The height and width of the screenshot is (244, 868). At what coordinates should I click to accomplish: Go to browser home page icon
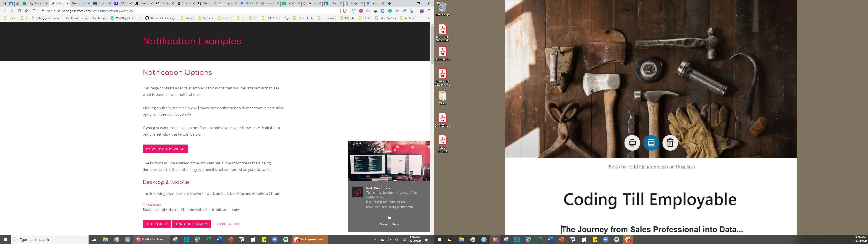[27, 11]
